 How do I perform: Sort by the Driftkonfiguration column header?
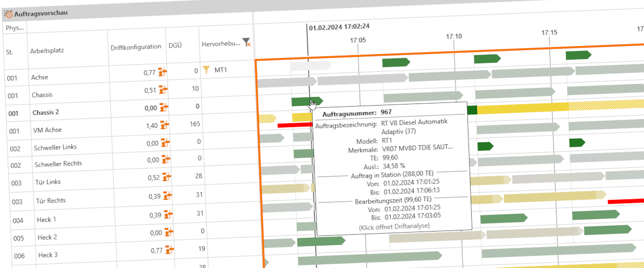click(x=136, y=47)
